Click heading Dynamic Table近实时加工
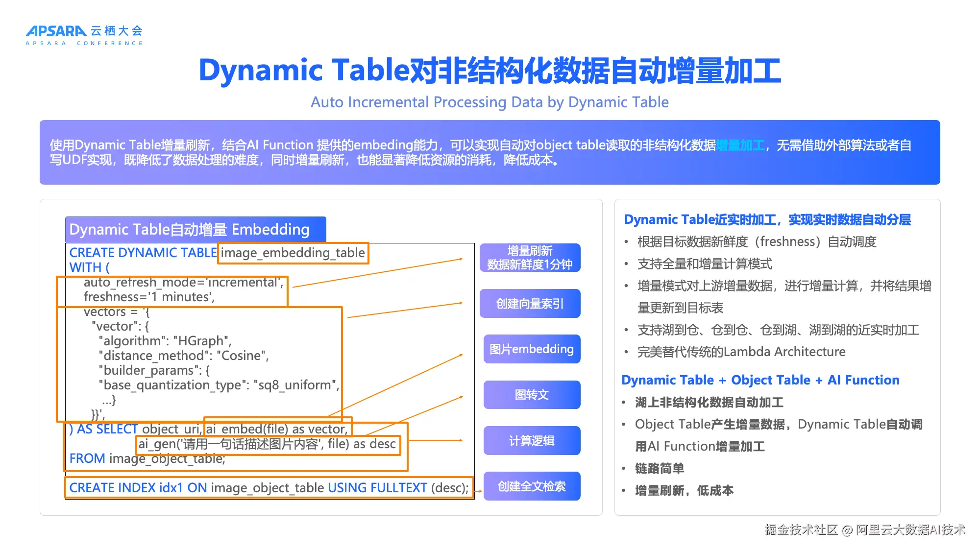The height and width of the screenshot is (551, 980). click(767, 220)
